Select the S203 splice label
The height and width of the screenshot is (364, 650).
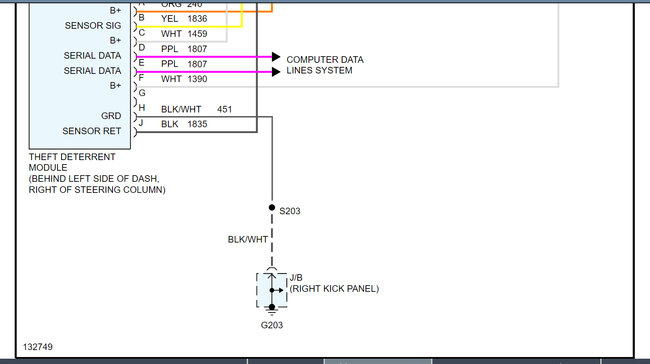click(x=290, y=211)
